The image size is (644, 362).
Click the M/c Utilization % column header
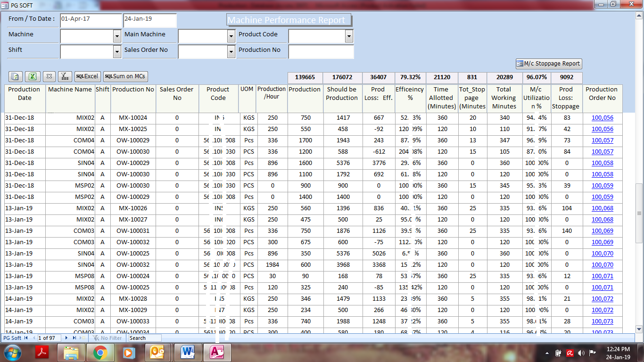click(537, 99)
